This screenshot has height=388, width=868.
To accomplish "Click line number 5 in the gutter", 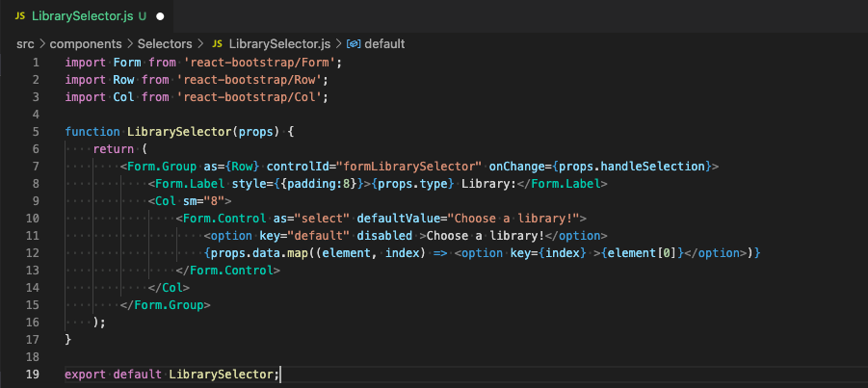I will coord(36,131).
